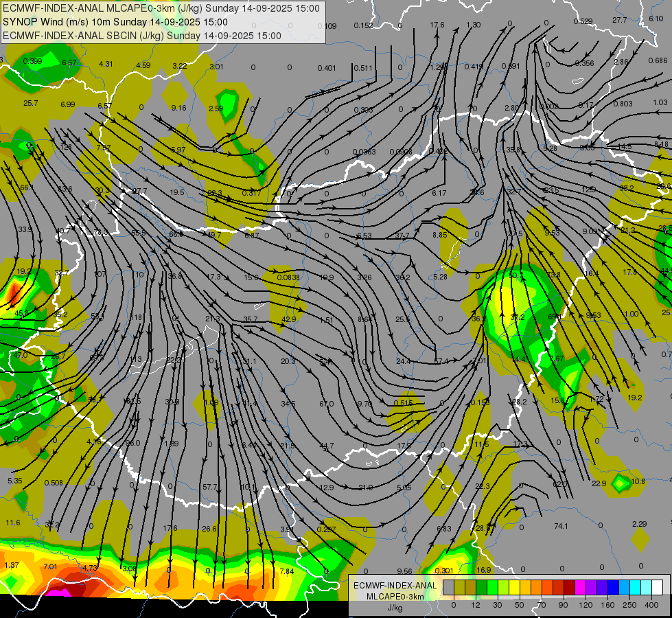This screenshot has width=672, height=618.
Task: Click the white swatch ending the scale
Action: click(x=658, y=587)
